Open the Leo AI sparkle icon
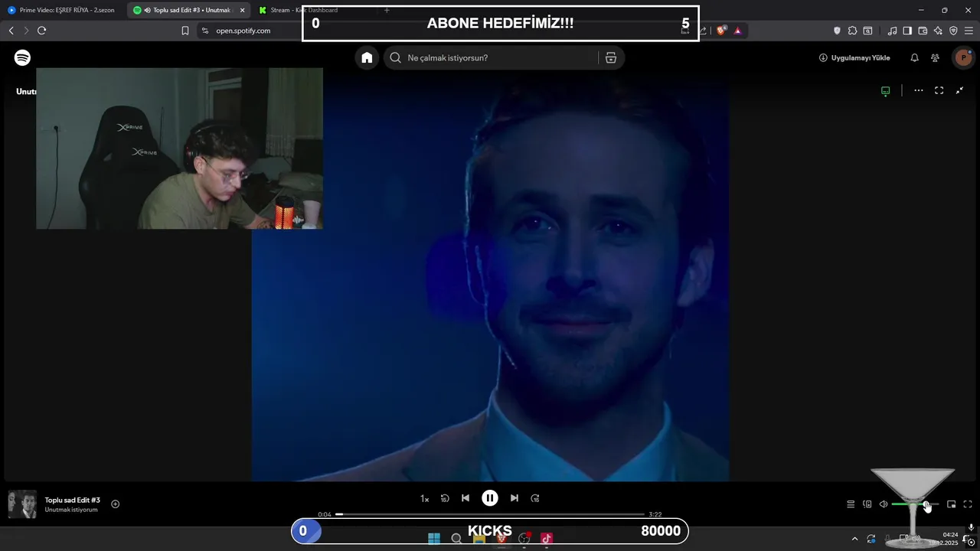Screen dimensions: 980x551 938,31
